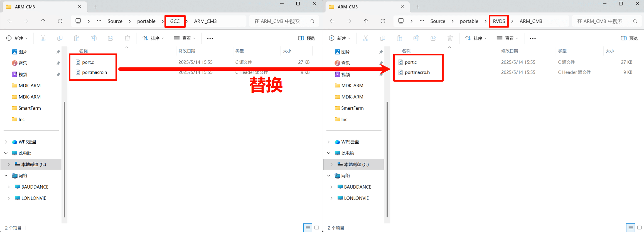
Task: Expand 本地磁盘 (C:) in left window sidebar
Action: tap(9, 164)
